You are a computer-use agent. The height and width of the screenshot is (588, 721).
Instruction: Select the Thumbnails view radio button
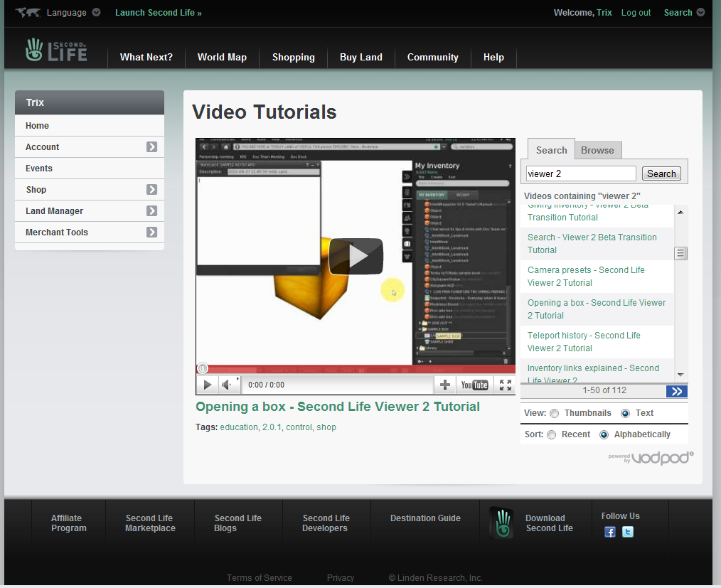555,413
